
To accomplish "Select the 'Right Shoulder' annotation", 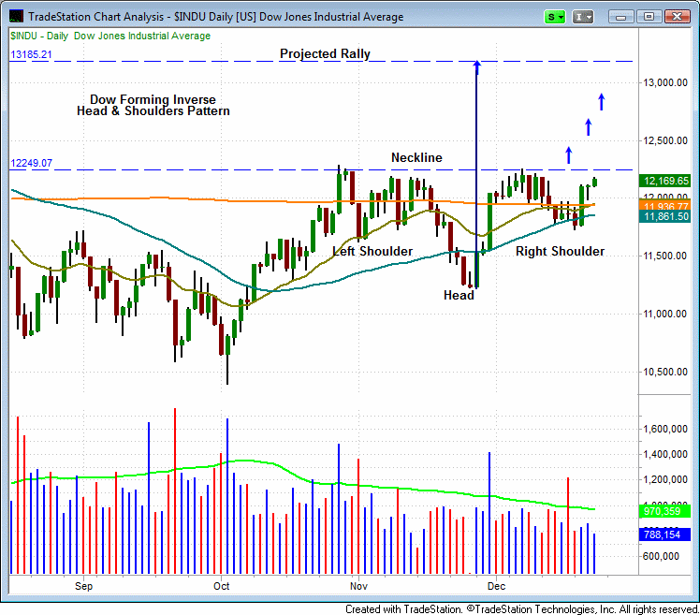I will tap(560, 252).
